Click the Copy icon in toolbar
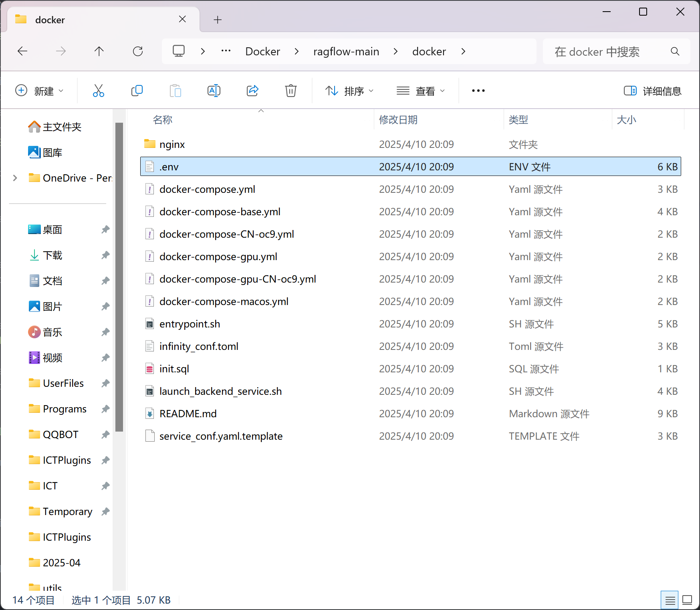The image size is (700, 610). [x=137, y=91]
